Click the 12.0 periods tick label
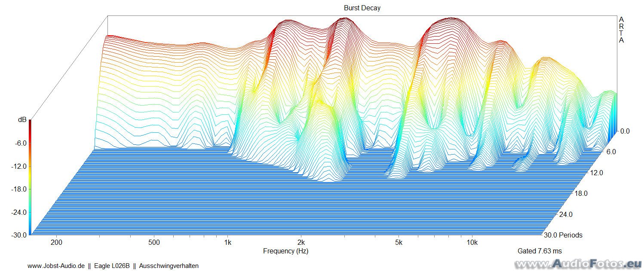Viewport: 644px width, 271px height. coord(596,173)
